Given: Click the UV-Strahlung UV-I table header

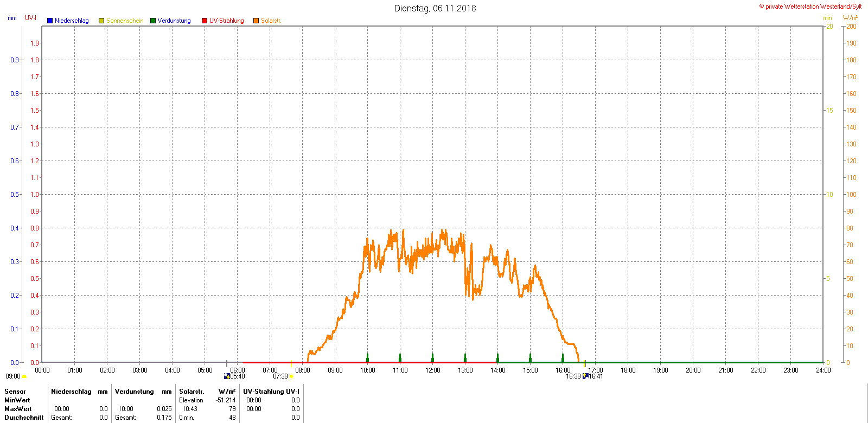Looking at the screenshot, I should point(271,392).
